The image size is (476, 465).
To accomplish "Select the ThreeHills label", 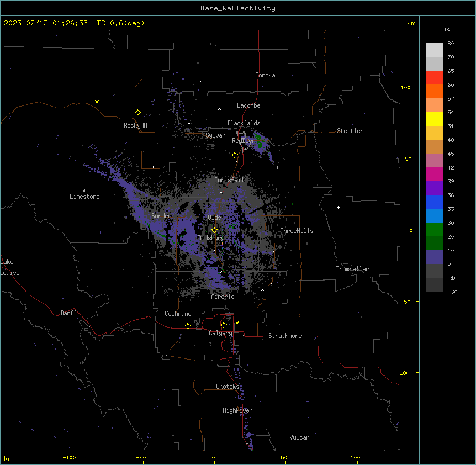I will point(297,231).
